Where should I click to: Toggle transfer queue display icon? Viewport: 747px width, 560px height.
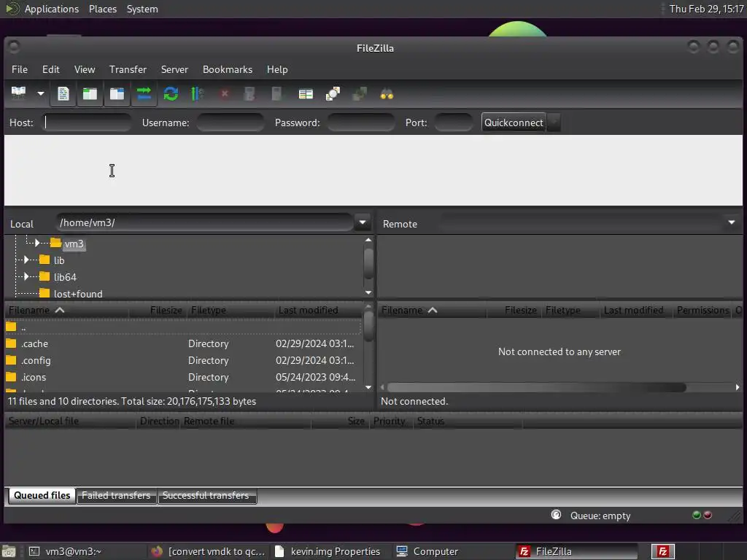click(144, 94)
